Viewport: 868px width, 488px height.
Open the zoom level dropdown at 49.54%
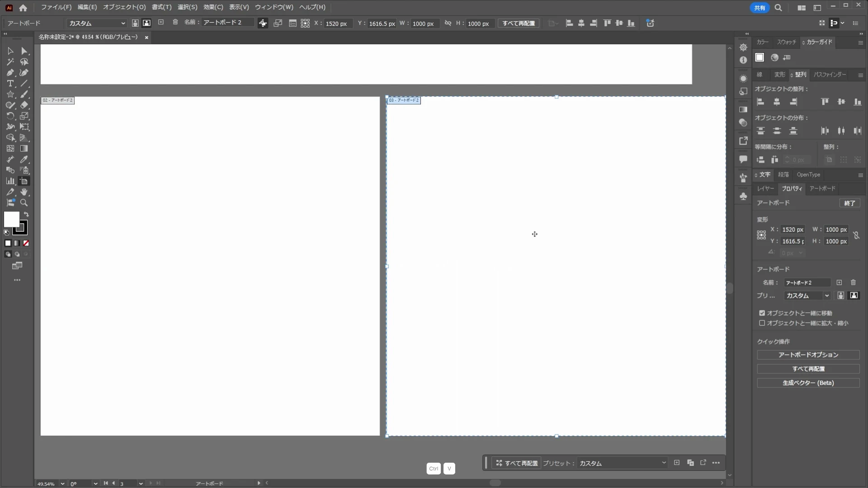pyautogui.click(x=62, y=483)
